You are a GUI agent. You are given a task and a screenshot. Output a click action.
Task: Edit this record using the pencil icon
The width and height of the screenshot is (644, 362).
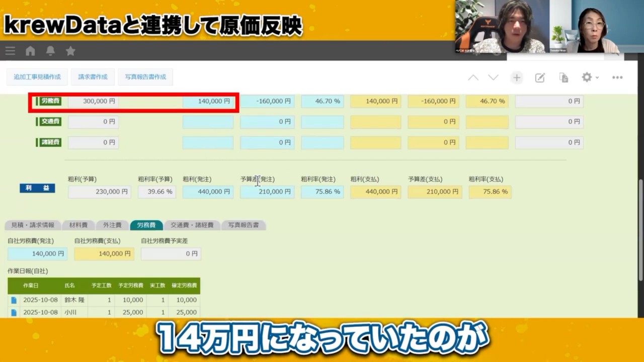540,77
